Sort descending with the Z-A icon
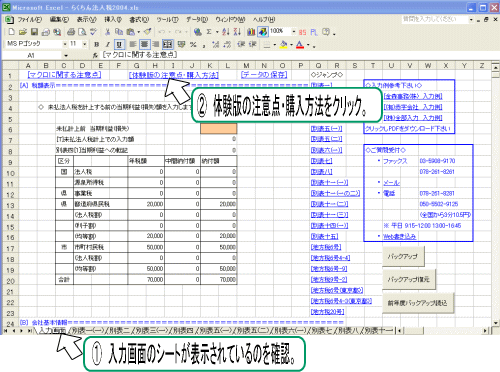This screenshot has width=500, height=372. (x=237, y=32)
